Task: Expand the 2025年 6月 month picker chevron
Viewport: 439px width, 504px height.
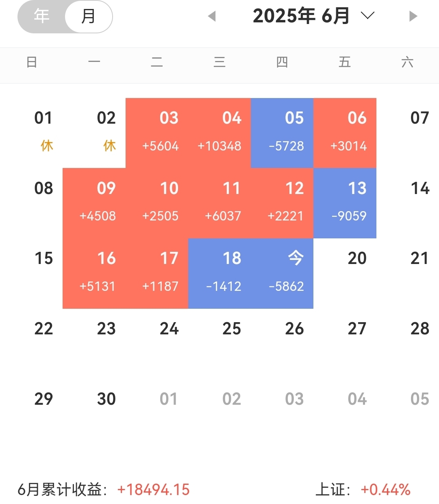Action: [367, 16]
